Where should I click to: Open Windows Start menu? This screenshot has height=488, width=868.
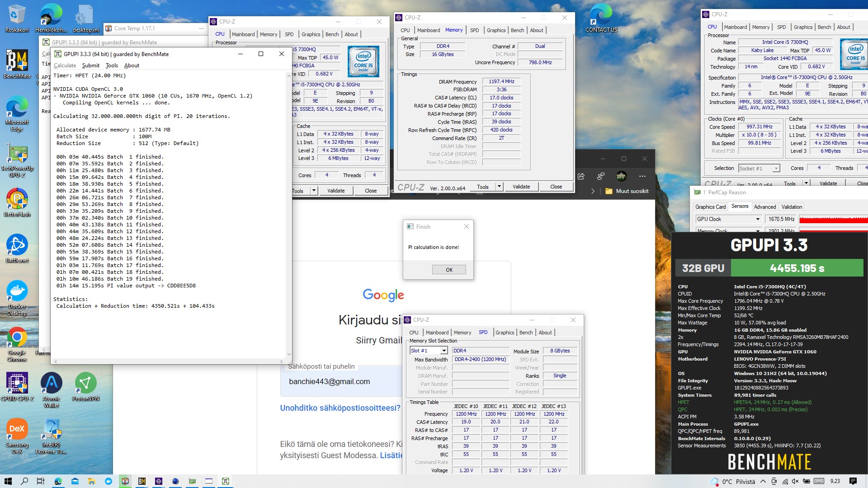click(x=8, y=481)
